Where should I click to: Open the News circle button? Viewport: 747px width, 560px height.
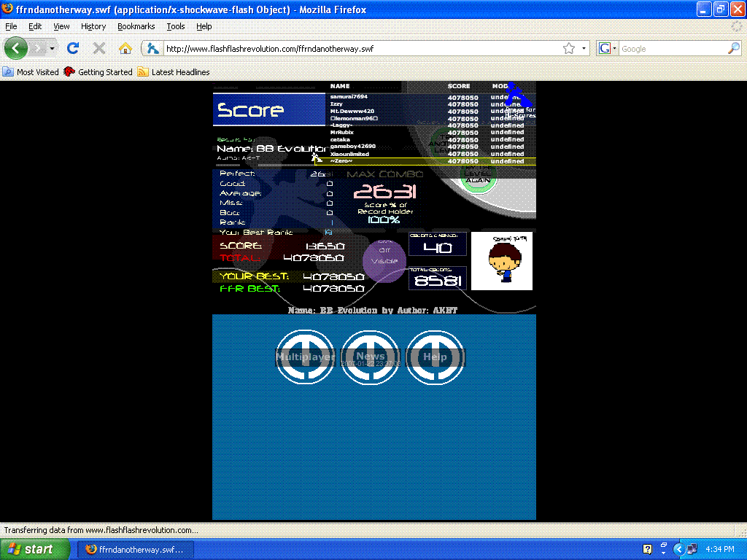point(370,357)
